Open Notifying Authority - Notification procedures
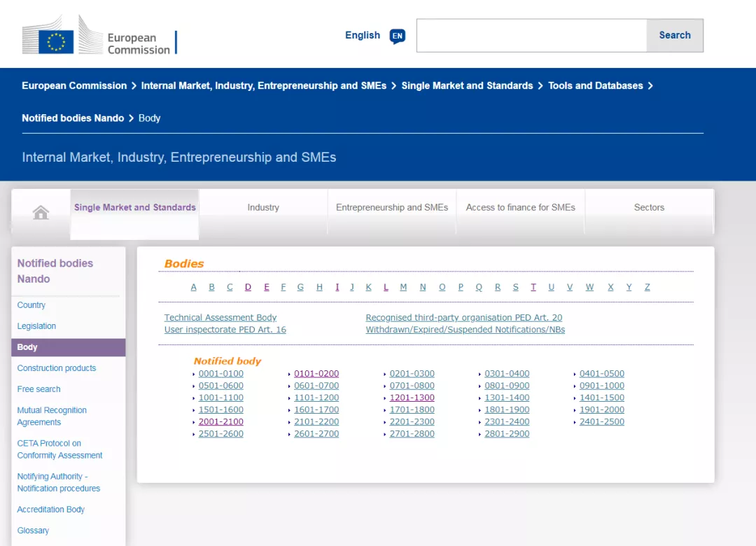 pyautogui.click(x=59, y=482)
